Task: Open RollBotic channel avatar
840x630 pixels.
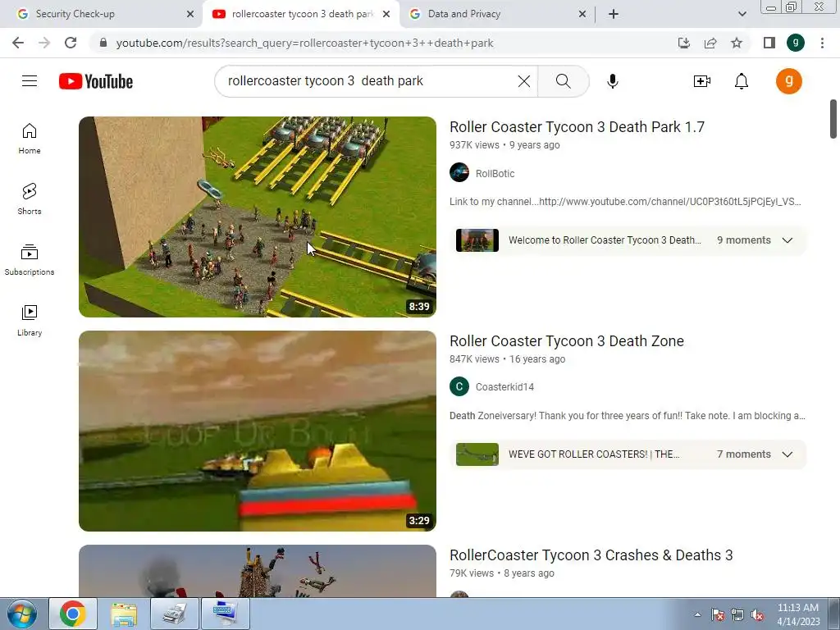Action: pos(459,172)
